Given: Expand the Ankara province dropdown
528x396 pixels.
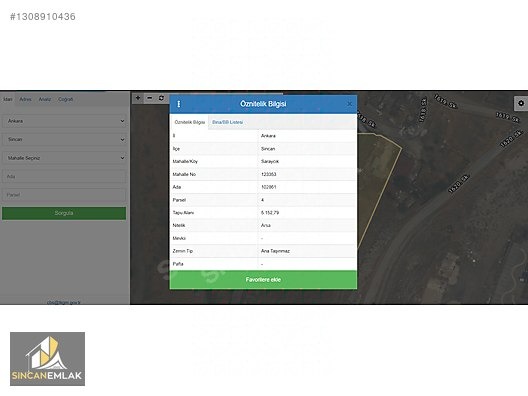Looking at the screenshot, I should click(64, 121).
